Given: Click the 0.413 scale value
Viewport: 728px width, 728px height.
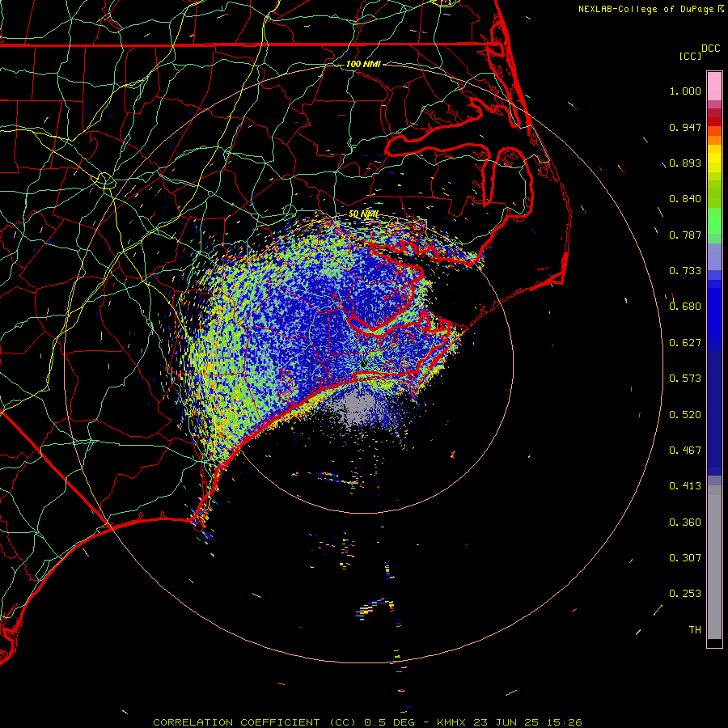Looking at the screenshot, I should tap(685, 486).
